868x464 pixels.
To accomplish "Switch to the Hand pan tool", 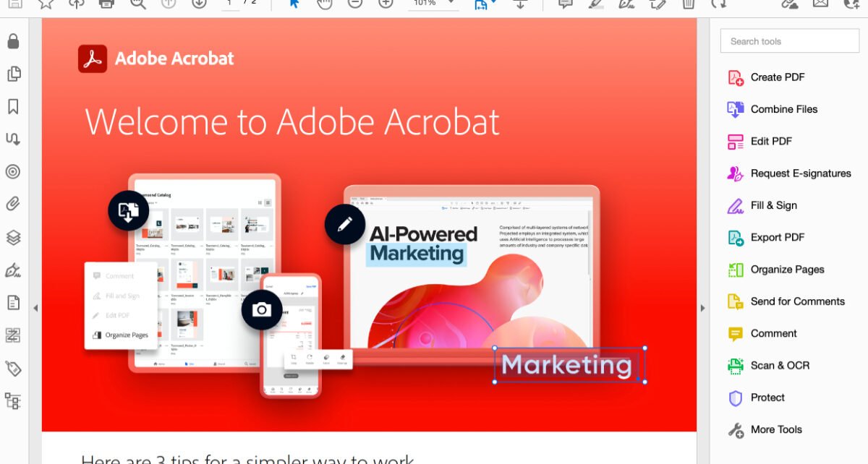I will click(x=325, y=3).
